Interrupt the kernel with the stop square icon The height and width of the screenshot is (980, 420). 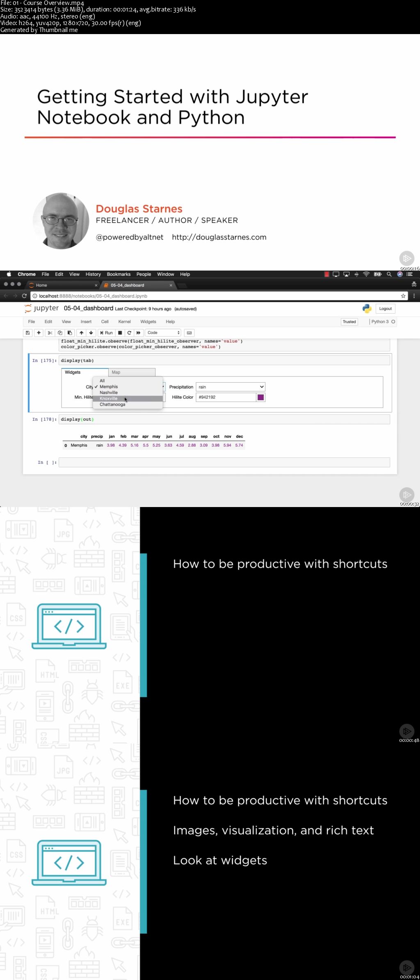click(120, 333)
